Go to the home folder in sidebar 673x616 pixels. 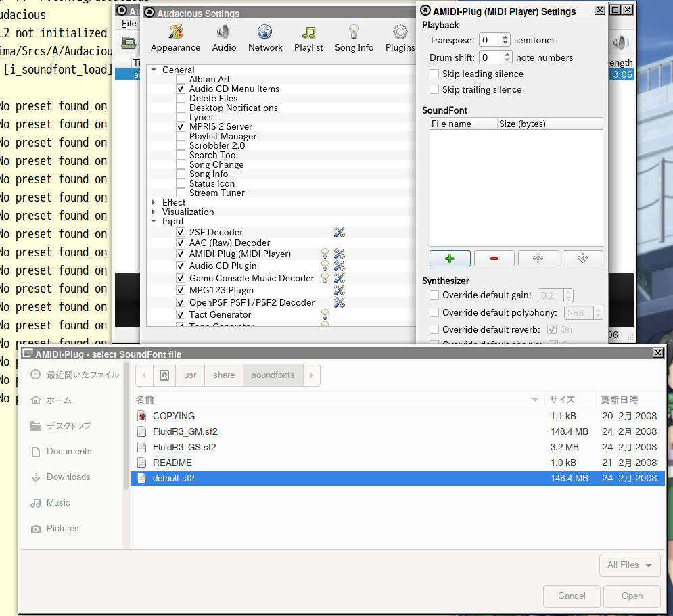point(51,400)
